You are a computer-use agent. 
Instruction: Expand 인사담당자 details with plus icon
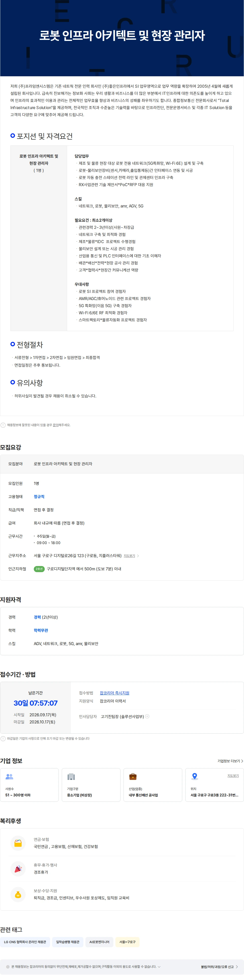click(x=147, y=716)
